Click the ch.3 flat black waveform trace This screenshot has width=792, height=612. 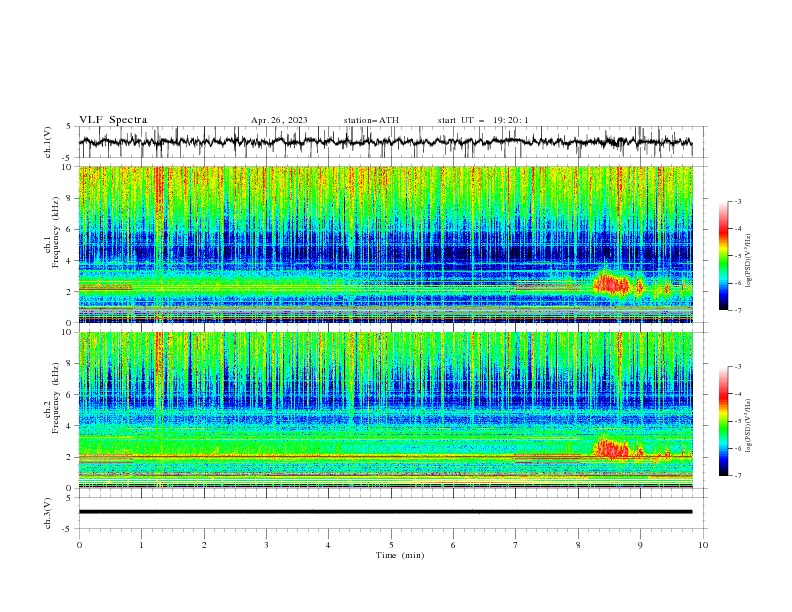tap(385, 512)
